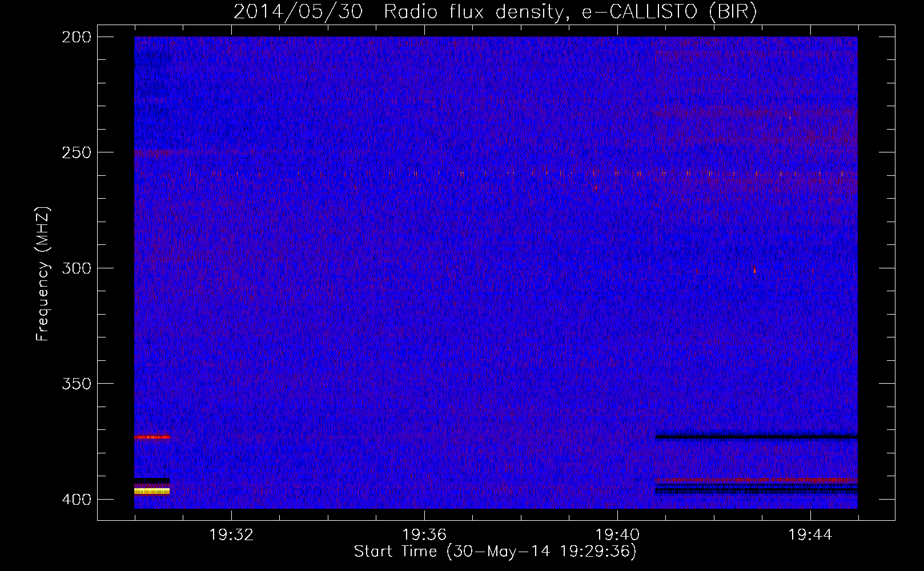Click the 19:40 time tick label
This screenshot has height=571, width=924.
pyautogui.click(x=617, y=535)
